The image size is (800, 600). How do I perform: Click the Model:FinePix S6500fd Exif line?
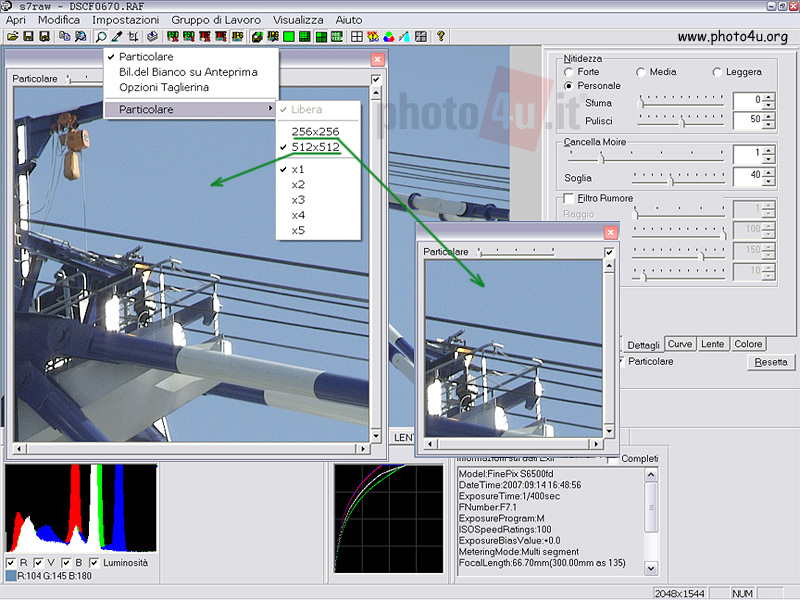tap(506, 473)
